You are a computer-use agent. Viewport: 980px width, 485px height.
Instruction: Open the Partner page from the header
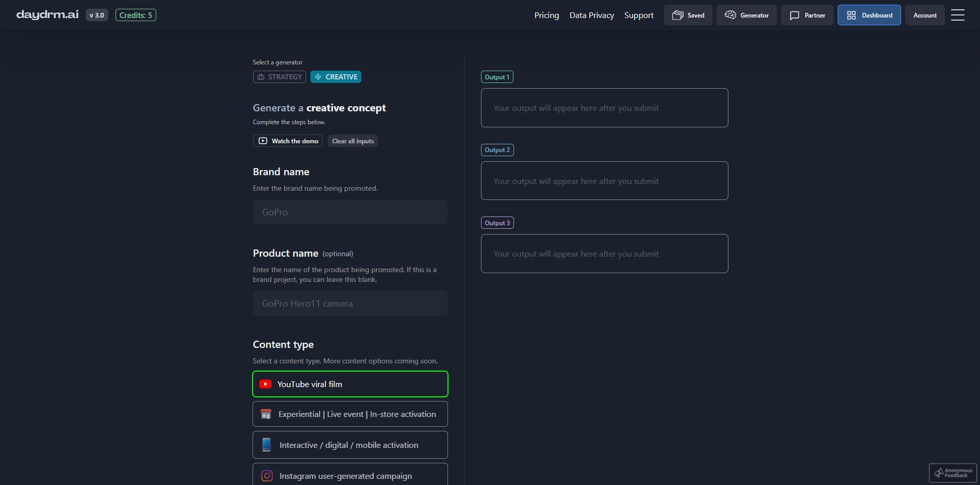click(x=807, y=15)
